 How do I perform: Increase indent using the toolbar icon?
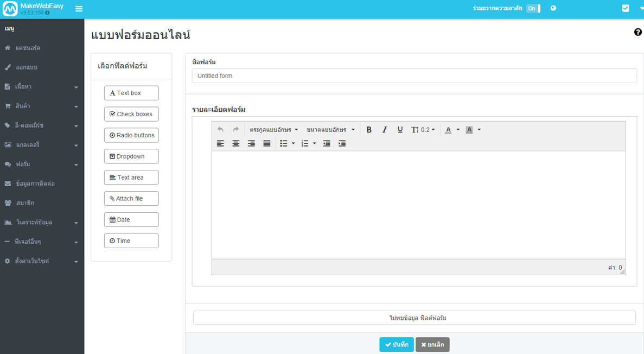[x=342, y=143]
